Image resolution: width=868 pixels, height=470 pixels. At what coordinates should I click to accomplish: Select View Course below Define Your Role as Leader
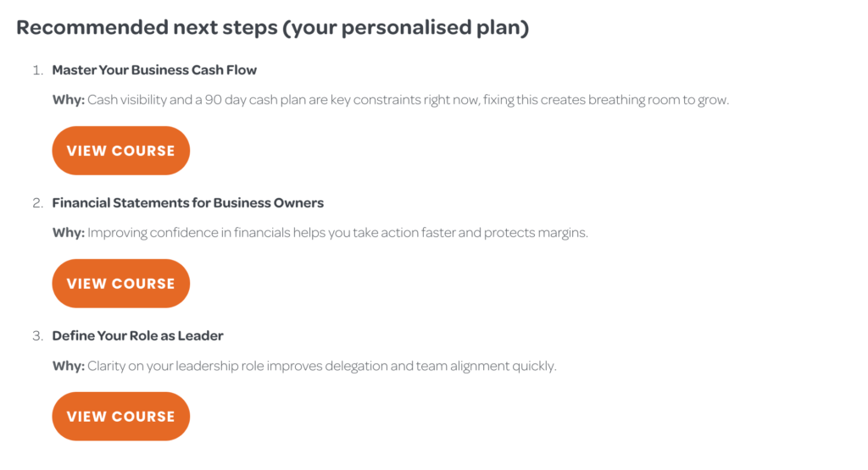tap(120, 417)
